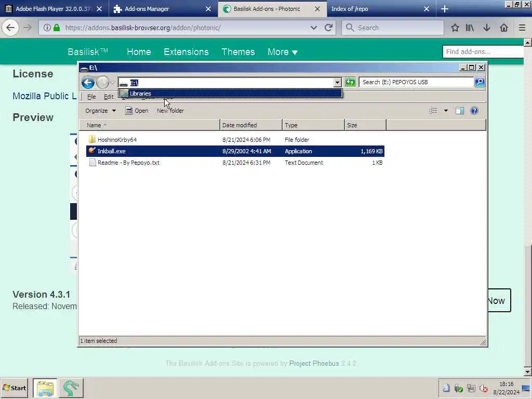Click the green padlock security icon

tap(57, 28)
